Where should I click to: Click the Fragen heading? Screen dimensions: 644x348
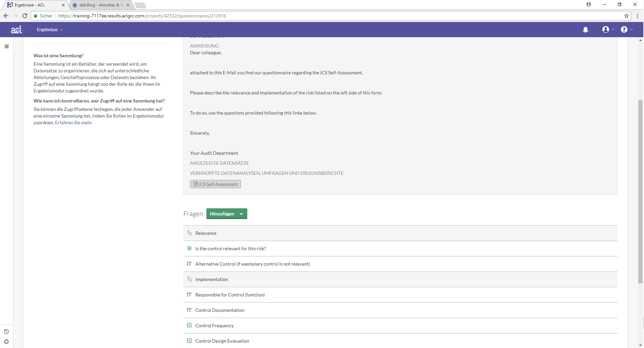pyautogui.click(x=193, y=214)
